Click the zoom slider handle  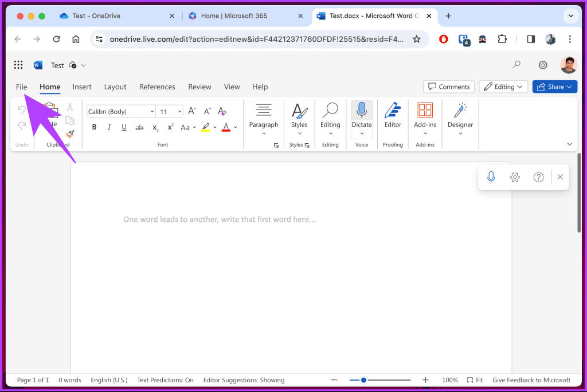pos(363,380)
